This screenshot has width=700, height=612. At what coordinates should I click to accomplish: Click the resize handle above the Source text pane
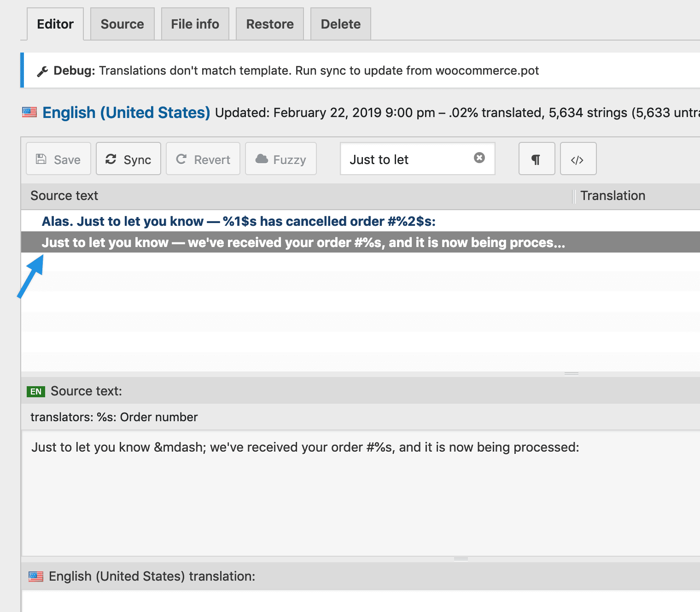point(572,374)
